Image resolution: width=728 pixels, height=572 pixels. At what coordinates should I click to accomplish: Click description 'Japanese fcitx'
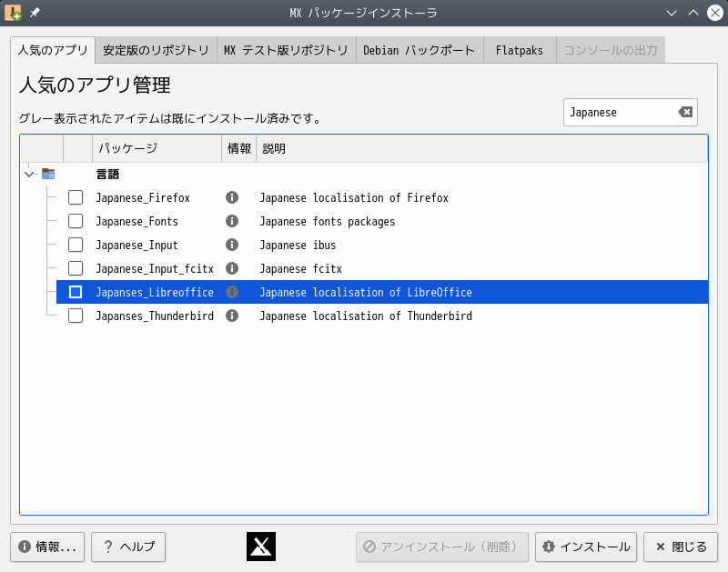300,268
